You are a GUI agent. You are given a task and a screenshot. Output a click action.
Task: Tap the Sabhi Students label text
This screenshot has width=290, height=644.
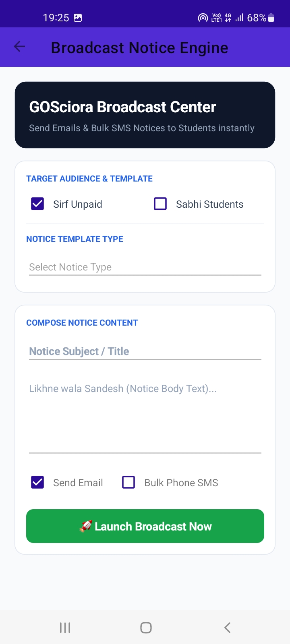click(x=209, y=204)
